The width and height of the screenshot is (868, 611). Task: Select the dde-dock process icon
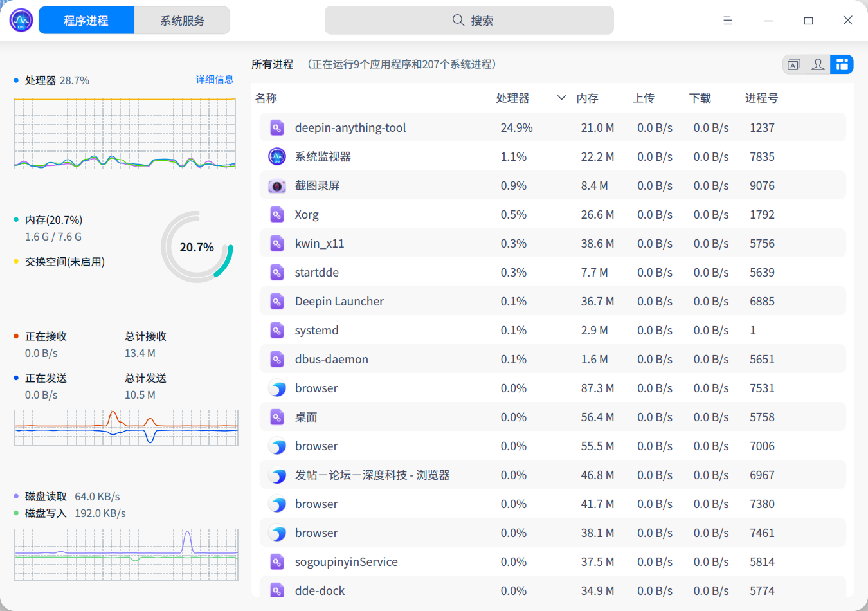pyautogui.click(x=277, y=590)
